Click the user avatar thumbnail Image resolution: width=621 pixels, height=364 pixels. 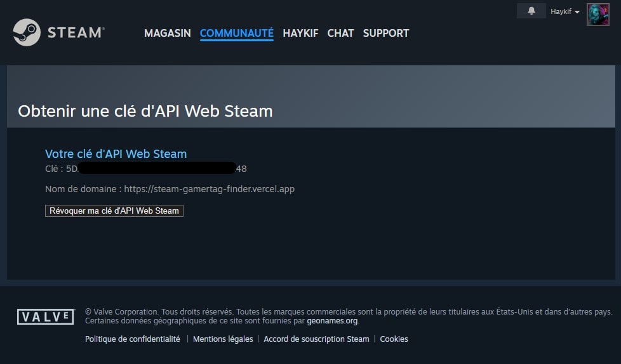[598, 15]
